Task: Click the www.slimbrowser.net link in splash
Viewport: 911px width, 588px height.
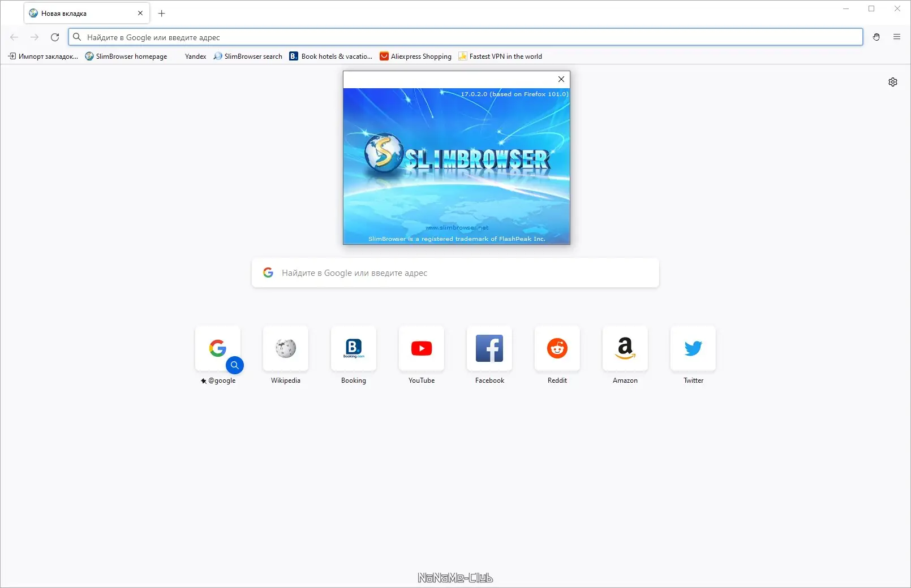Action: pos(457,228)
